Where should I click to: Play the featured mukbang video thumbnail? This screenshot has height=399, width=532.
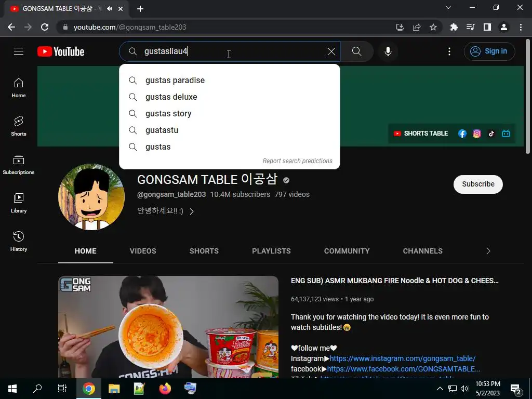(x=168, y=327)
